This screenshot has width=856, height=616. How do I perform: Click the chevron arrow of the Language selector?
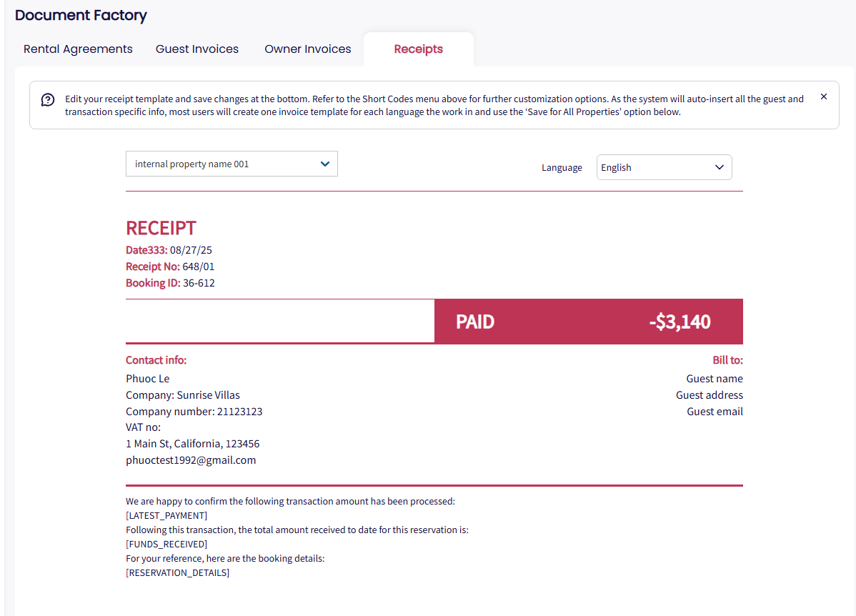(720, 167)
